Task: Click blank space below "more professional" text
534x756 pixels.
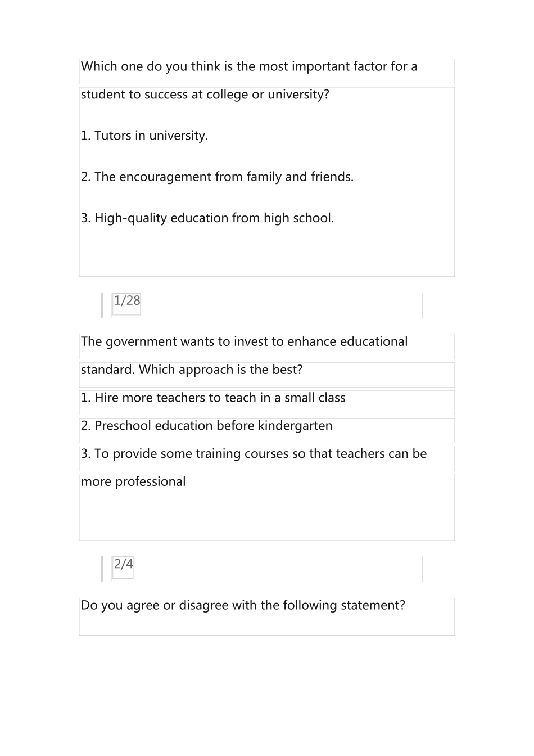Action: coord(266,517)
